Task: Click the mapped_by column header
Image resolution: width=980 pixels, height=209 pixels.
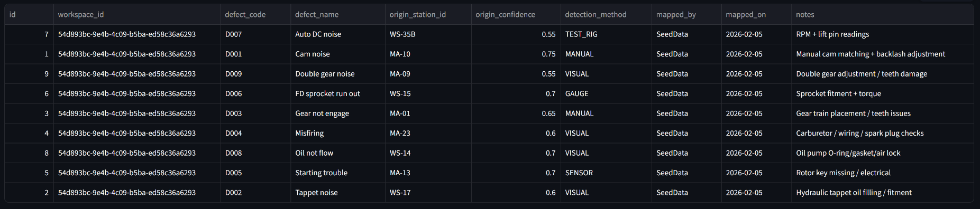Action: pos(686,15)
